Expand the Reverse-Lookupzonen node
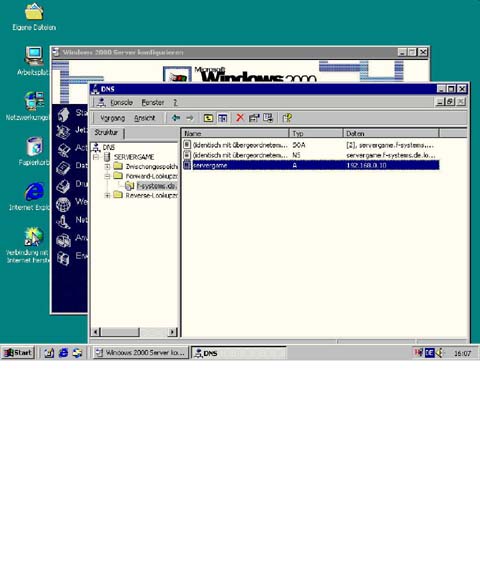The width and height of the screenshot is (480, 563). [x=107, y=195]
